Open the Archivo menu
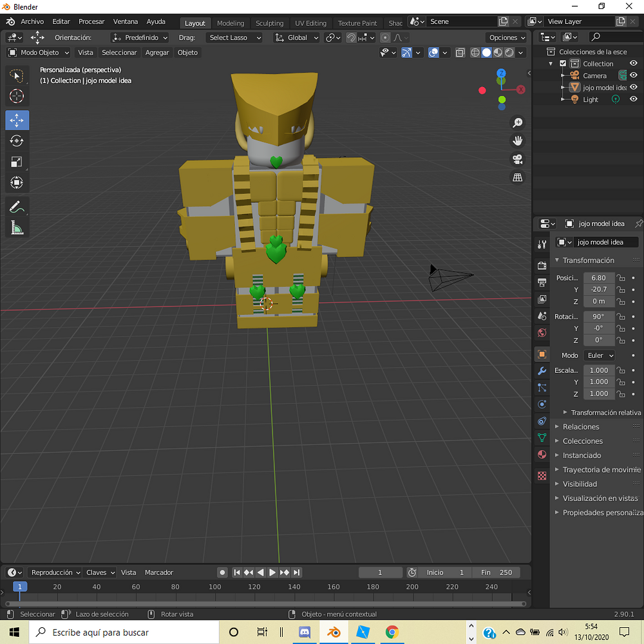 (32, 21)
